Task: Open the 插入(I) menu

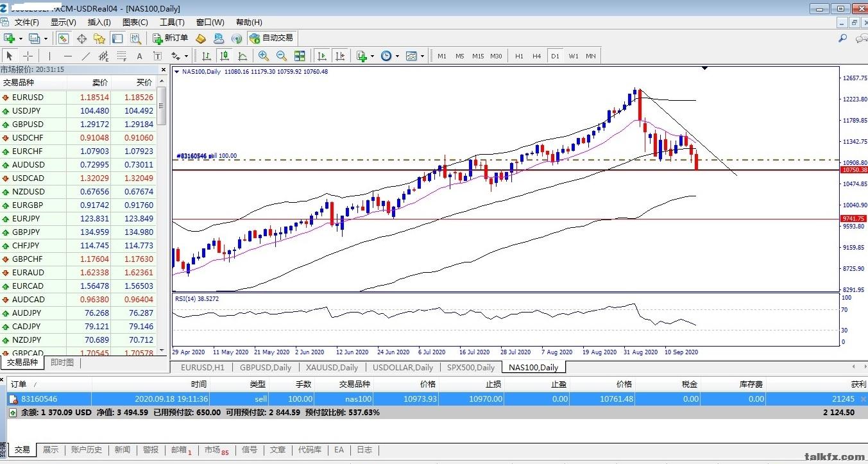Action: [x=99, y=22]
